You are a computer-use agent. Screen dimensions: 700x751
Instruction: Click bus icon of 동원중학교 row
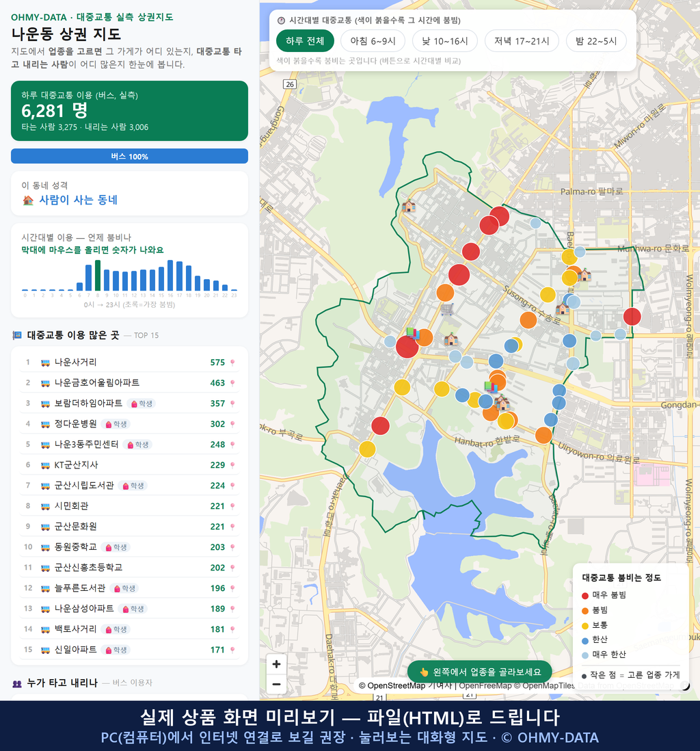tap(46, 547)
